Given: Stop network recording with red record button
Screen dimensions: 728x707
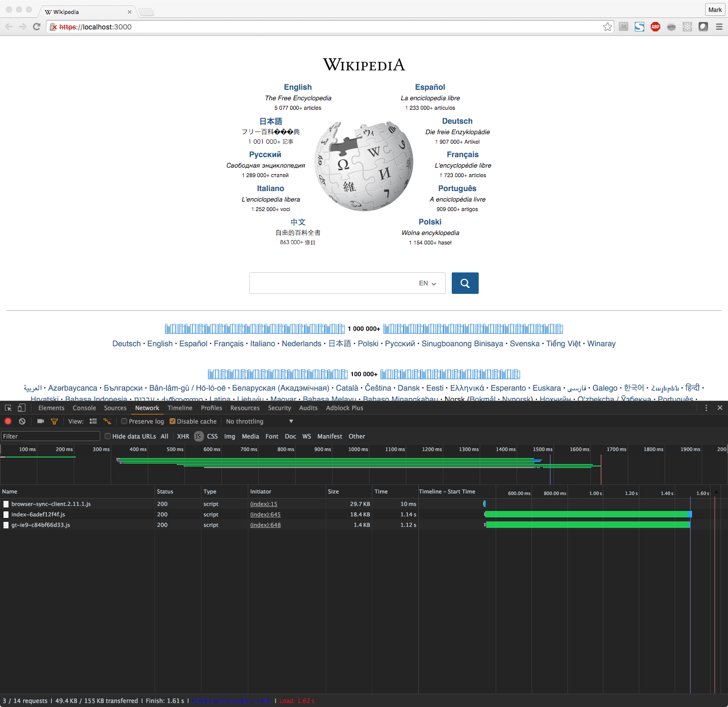Looking at the screenshot, I should tap(8, 422).
